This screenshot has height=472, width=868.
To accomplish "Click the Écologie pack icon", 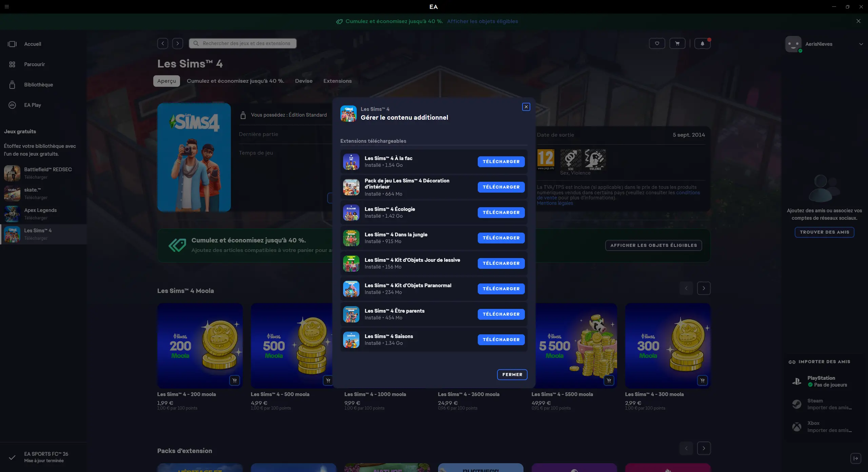I will click(351, 213).
